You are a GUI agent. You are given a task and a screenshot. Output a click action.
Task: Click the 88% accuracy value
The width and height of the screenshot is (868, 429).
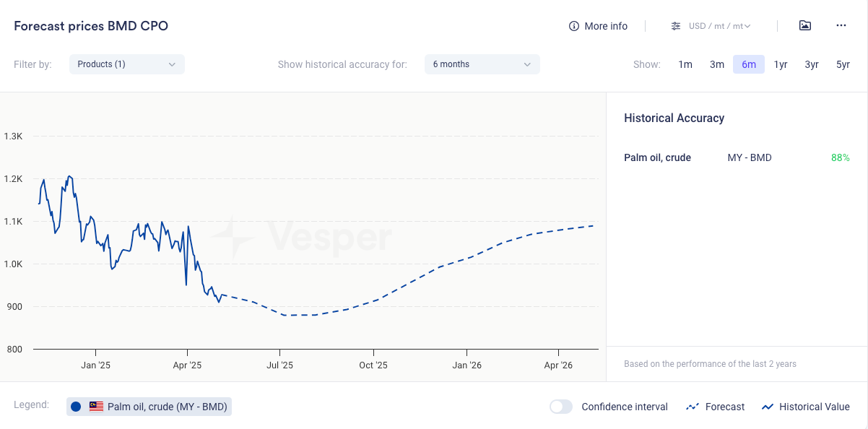(x=840, y=157)
